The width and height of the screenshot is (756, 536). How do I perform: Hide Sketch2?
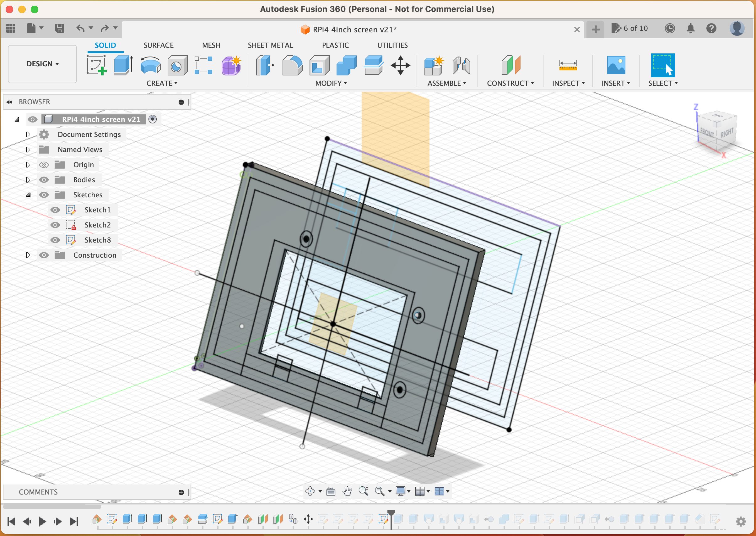55,225
